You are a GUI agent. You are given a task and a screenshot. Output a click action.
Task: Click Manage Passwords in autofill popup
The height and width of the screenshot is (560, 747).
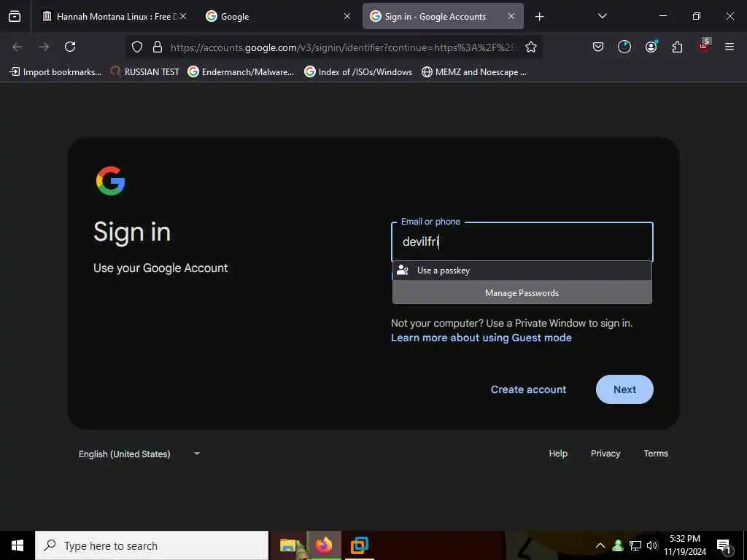522,293
